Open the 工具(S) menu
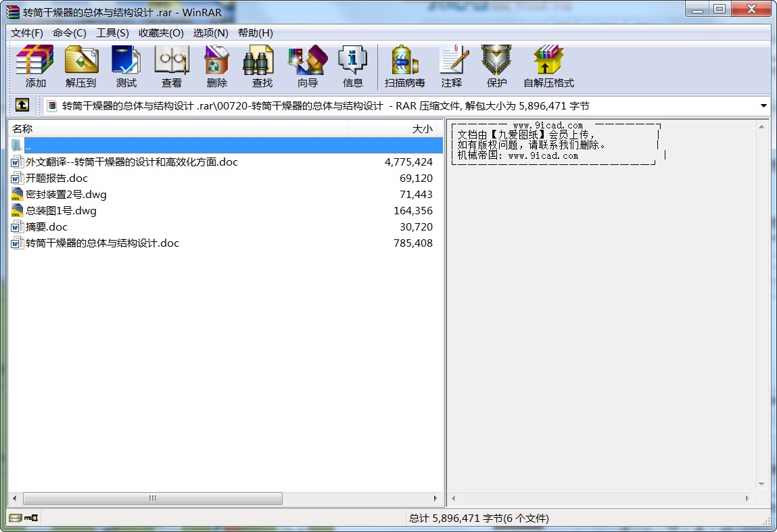This screenshot has height=532, width=777. coord(112,32)
